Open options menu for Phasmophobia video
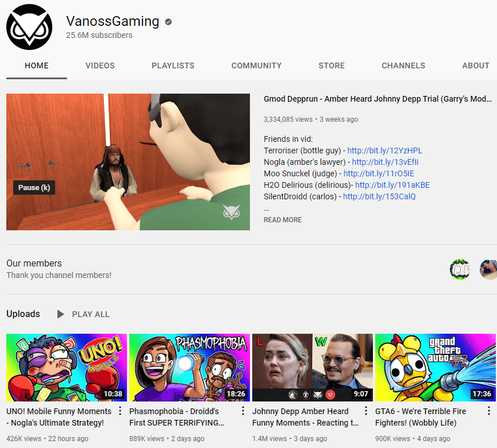The width and height of the screenshot is (497, 448). point(243,411)
